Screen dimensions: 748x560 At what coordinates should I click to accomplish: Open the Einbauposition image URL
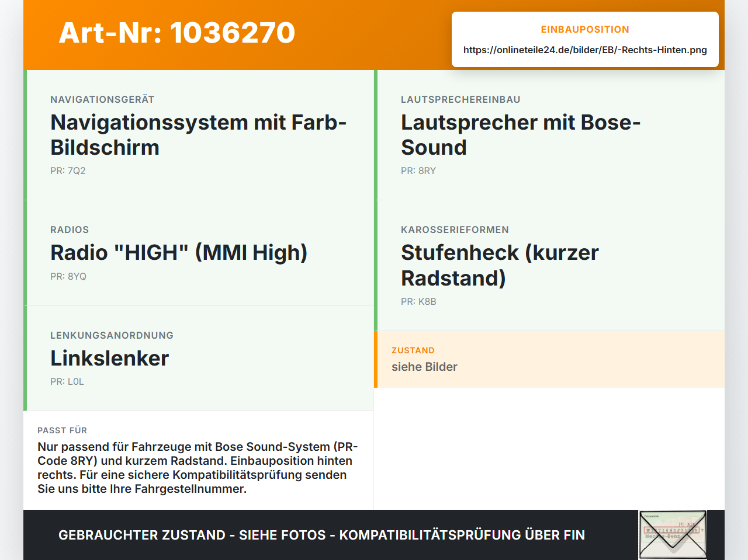click(x=585, y=50)
